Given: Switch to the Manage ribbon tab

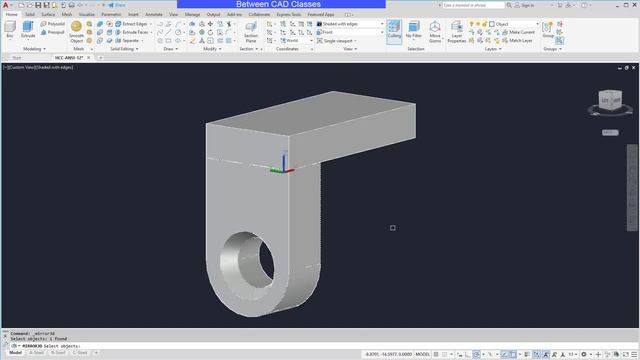Looking at the screenshot, I should coord(192,14).
